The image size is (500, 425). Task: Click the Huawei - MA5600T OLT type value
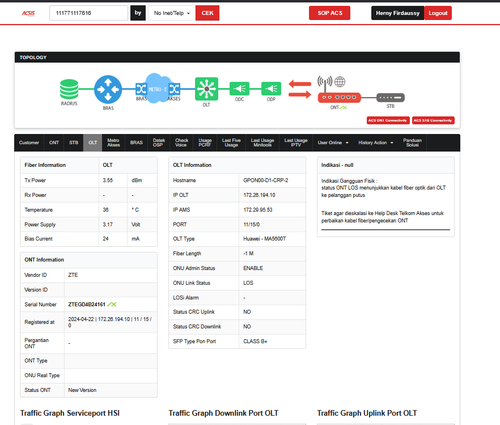tap(265, 239)
